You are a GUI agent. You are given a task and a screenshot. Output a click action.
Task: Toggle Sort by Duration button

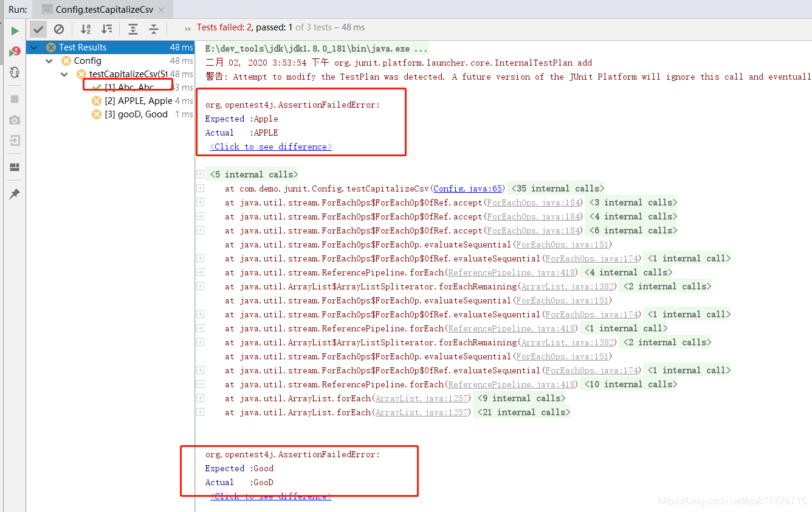pyautogui.click(x=106, y=29)
